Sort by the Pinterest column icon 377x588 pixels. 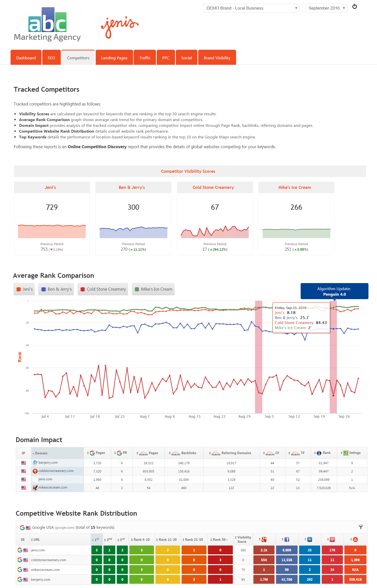point(332,539)
